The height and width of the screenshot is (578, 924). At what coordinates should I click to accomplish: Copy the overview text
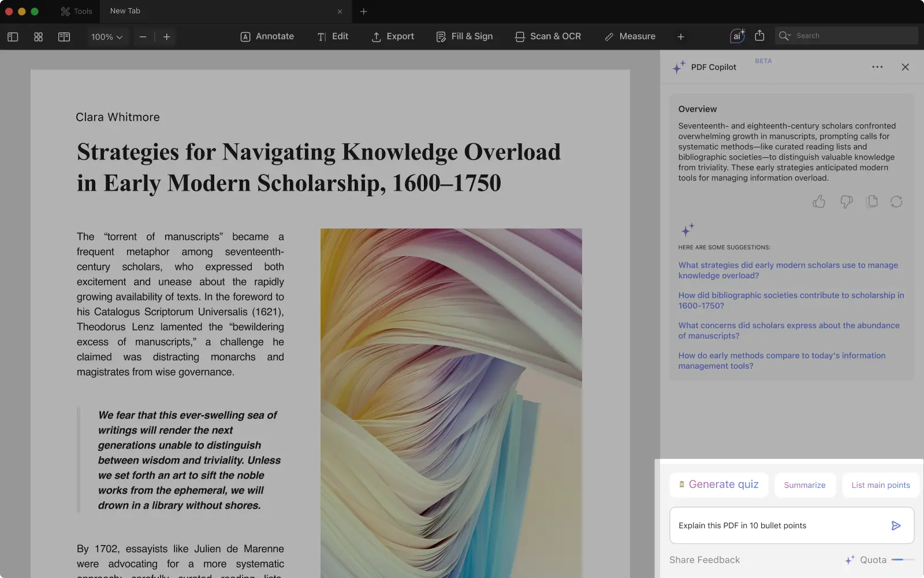[x=872, y=202]
